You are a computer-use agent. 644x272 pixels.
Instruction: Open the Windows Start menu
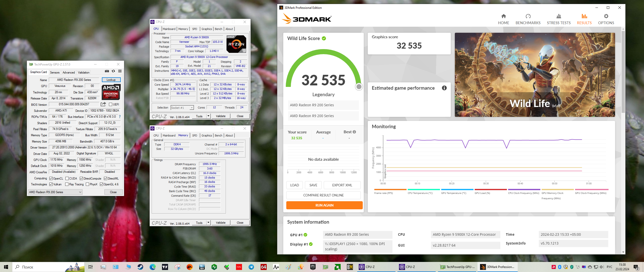point(6,267)
